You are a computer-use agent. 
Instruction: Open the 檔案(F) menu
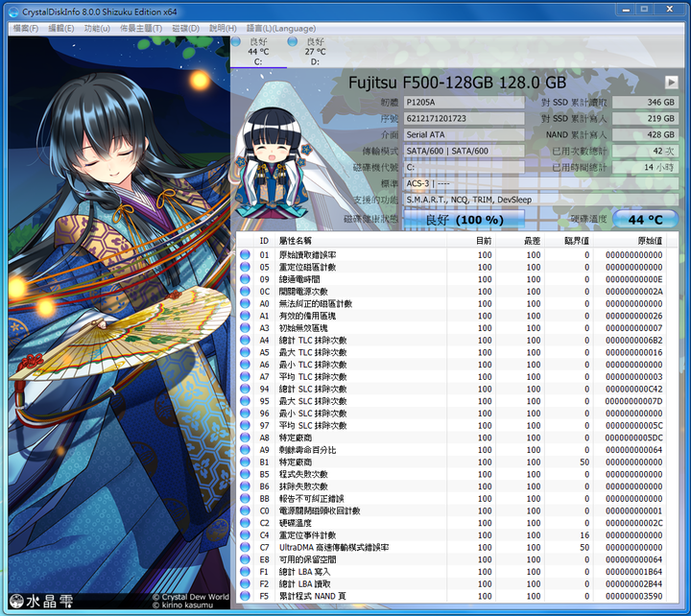[x=26, y=29]
